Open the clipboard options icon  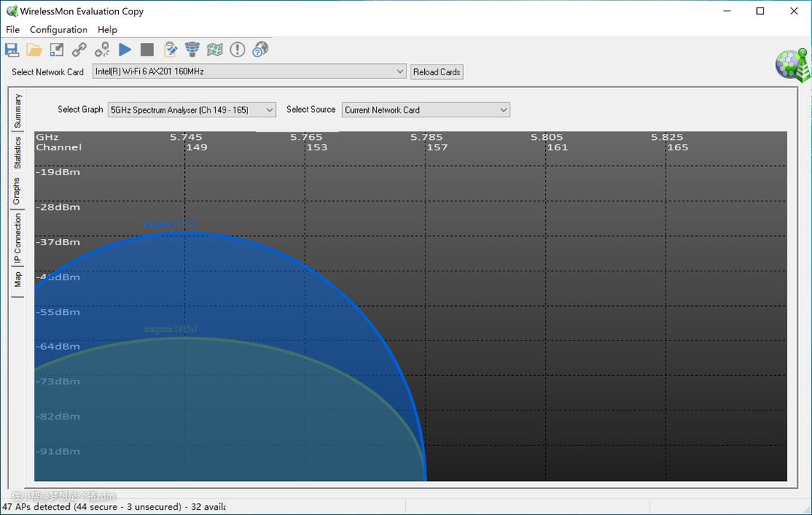click(x=171, y=50)
